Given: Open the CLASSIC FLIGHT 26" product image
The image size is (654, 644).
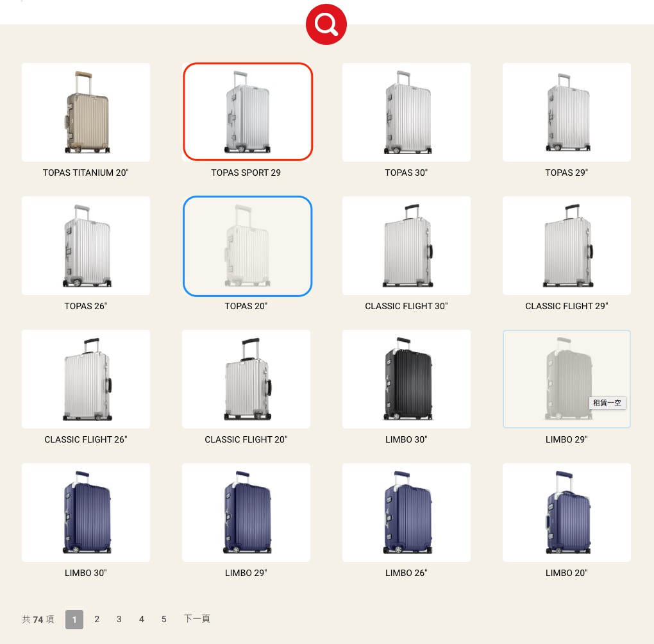Looking at the screenshot, I should [86, 379].
